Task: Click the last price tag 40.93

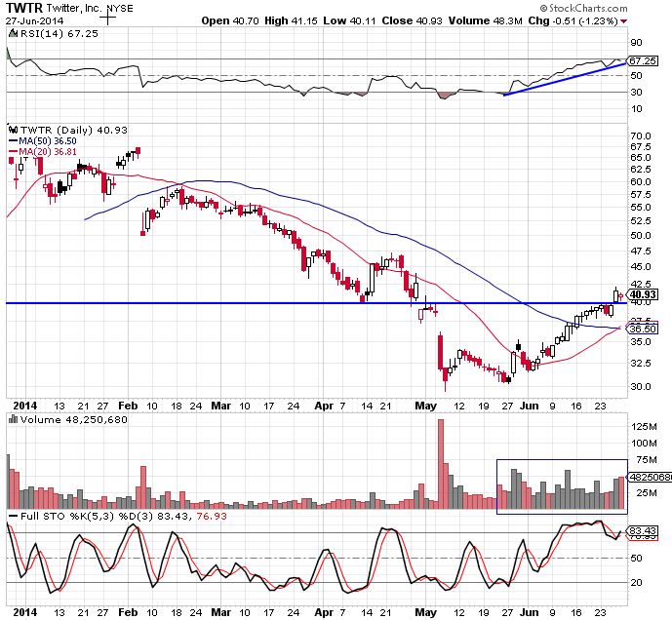Action: coord(643,294)
